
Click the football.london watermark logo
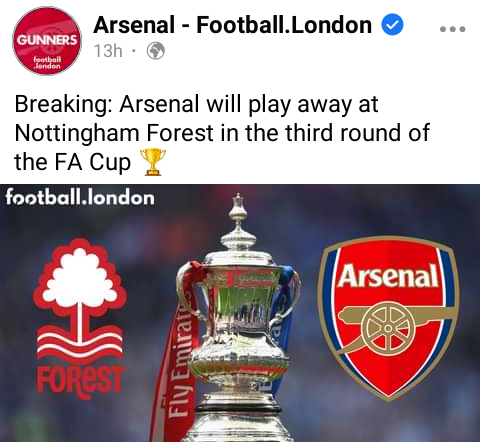point(80,198)
